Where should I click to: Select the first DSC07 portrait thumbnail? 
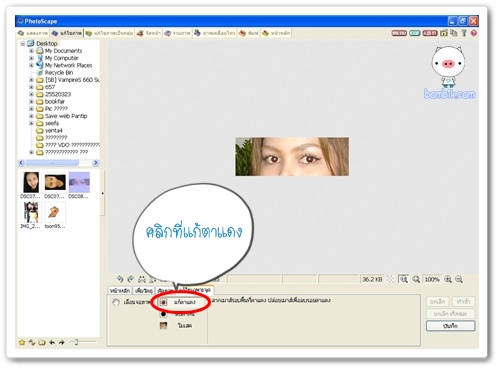click(31, 182)
